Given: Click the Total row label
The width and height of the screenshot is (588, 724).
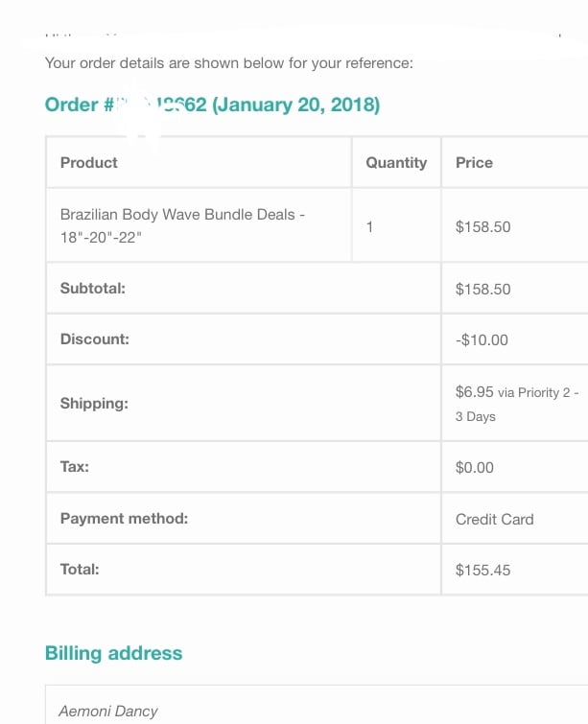Looking at the screenshot, I should click(80, 570).
